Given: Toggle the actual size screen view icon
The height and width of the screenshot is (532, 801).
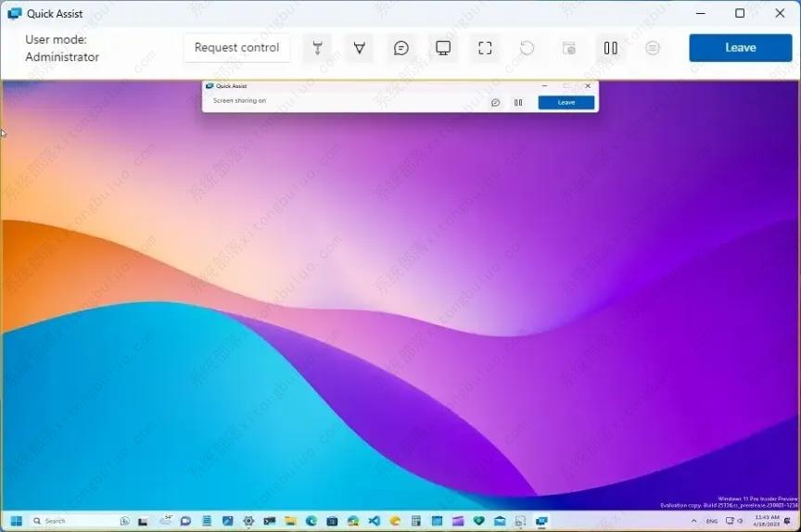Looking at the screenshot, I should (x=485, y=48).
